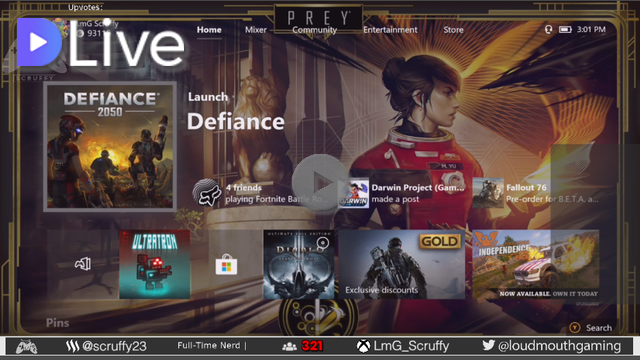Viewport: 640px width, 360px height.
Task: Click the Xbox logo icon in overlay bar
Action: [363, 346]
